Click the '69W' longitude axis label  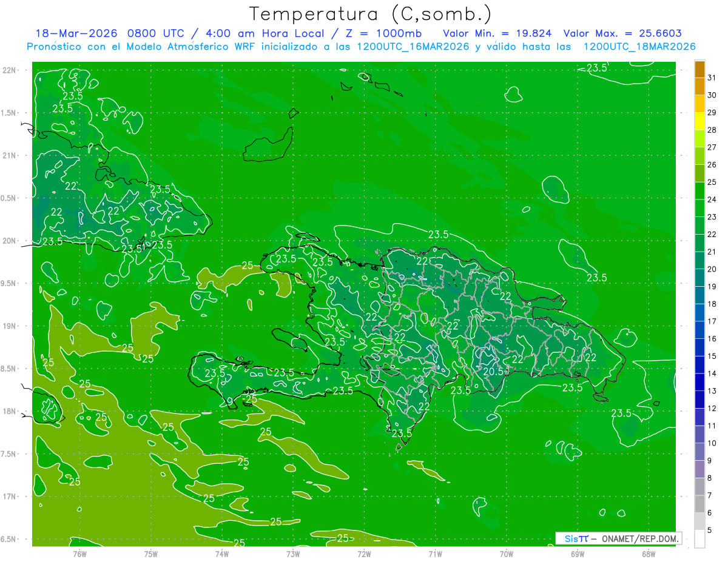tap(578, 554)
